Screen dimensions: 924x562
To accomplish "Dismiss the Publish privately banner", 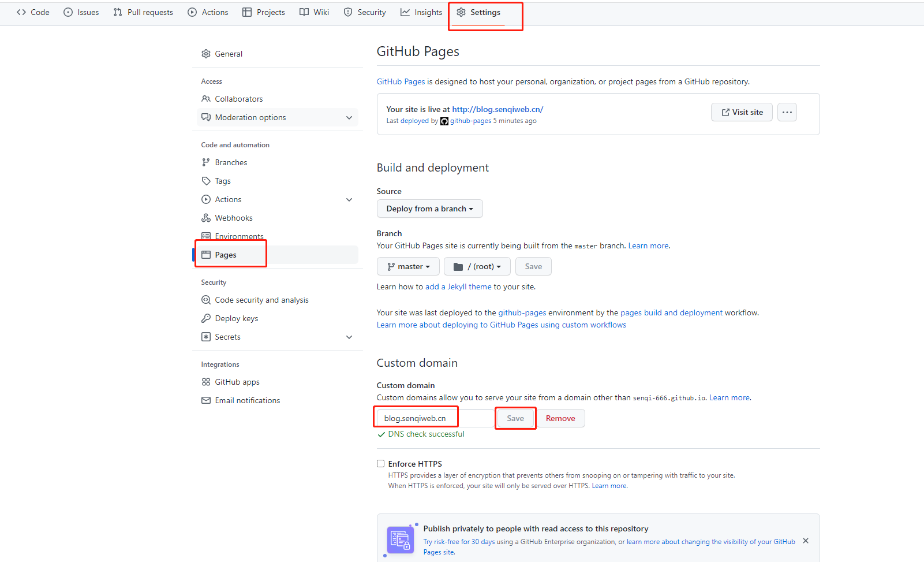I will click(806, 541).
